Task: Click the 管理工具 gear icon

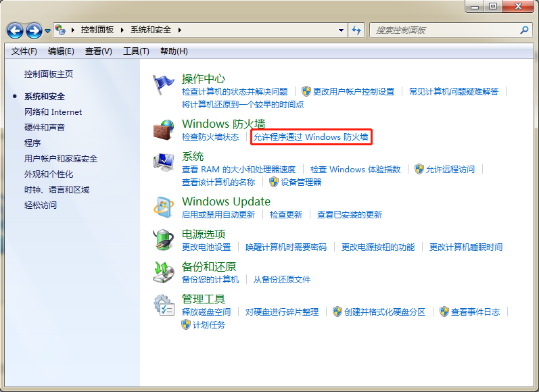Action: 164,305
